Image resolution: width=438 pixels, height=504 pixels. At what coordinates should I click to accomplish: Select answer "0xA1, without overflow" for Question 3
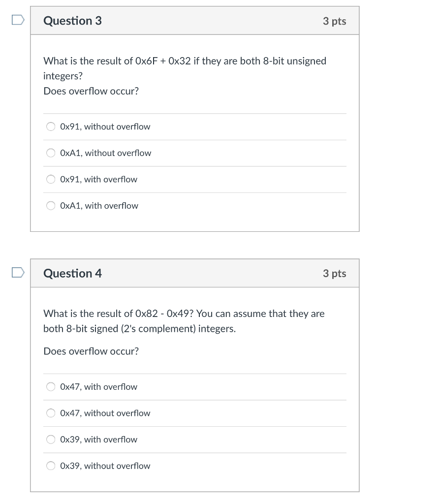pos(51,153)
